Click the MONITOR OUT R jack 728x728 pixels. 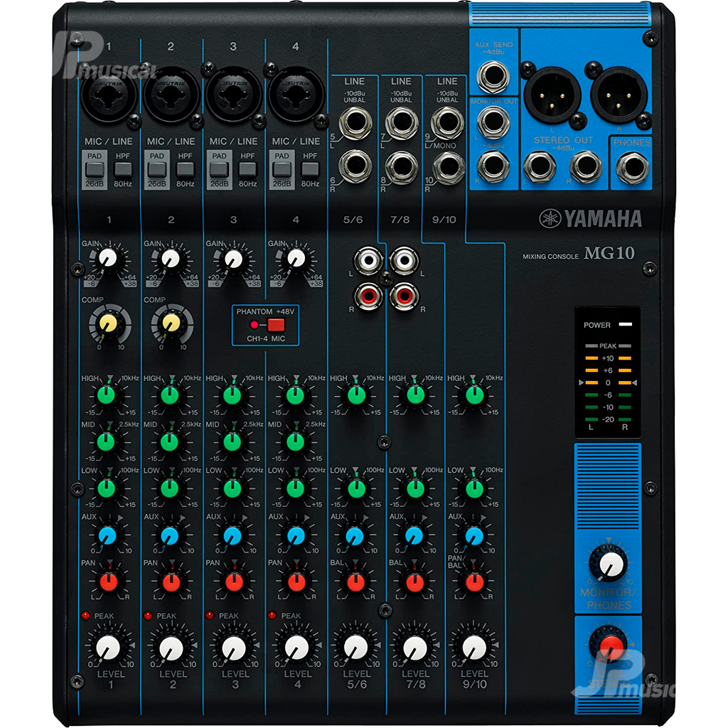(493, 166)
